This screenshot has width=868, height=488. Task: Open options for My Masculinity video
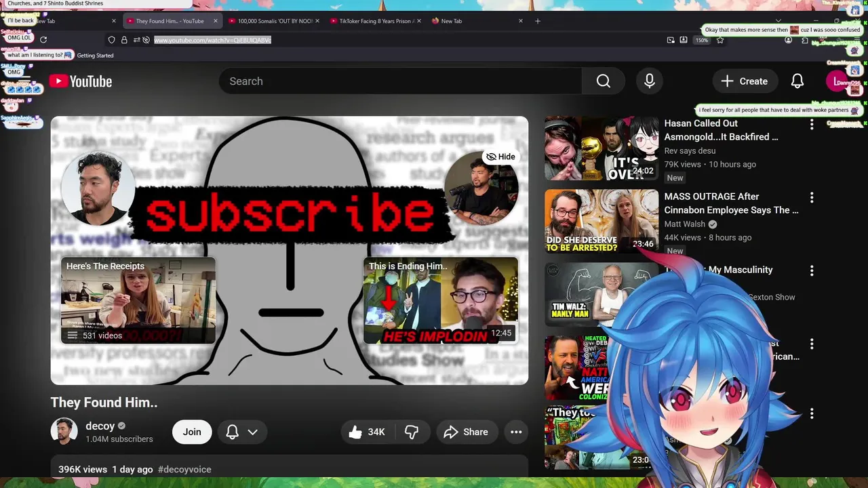[812, 270]
